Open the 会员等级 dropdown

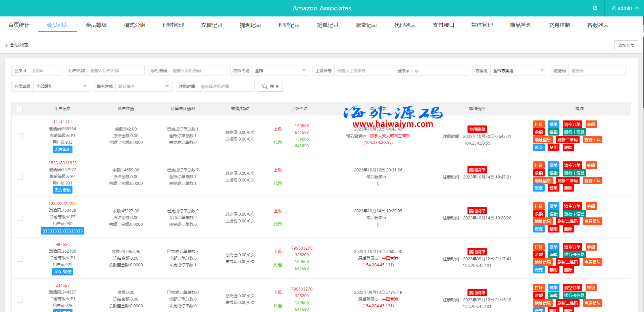click(x=61, y=87)
